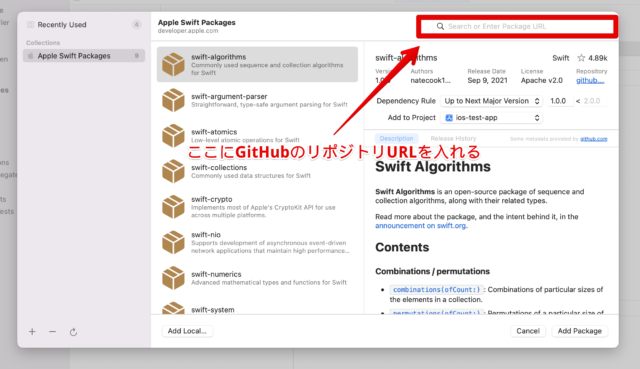Click the refresh collections icon
Screen dimensions: 640x369
(73, 332)
